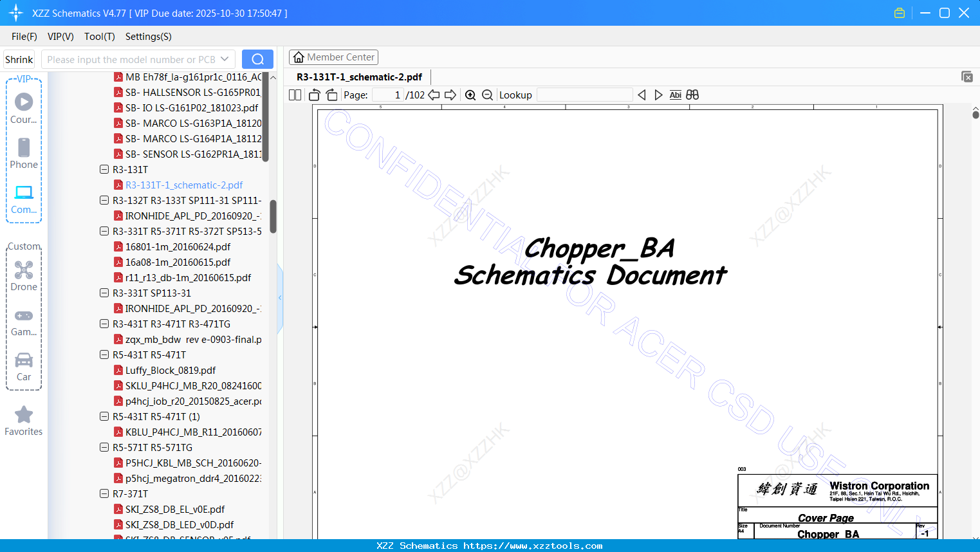Screen dimensions: 980x552
Task: Click the binoculars search icon
Action: click(692, 95)
